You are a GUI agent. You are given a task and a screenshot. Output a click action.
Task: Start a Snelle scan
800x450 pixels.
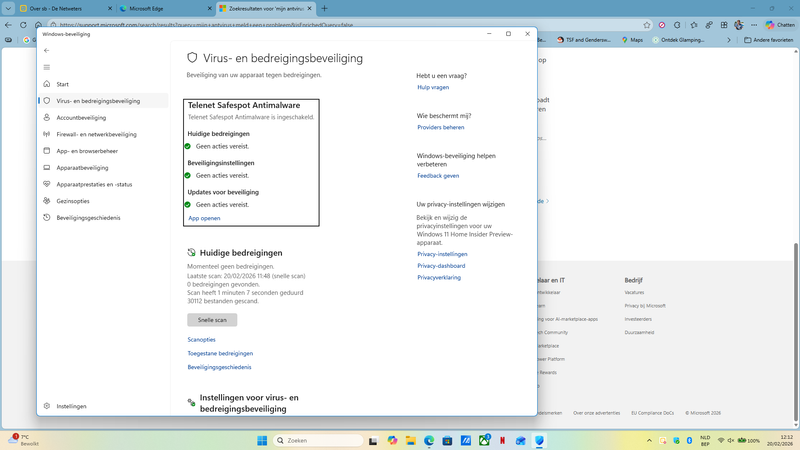pos(212,320)
